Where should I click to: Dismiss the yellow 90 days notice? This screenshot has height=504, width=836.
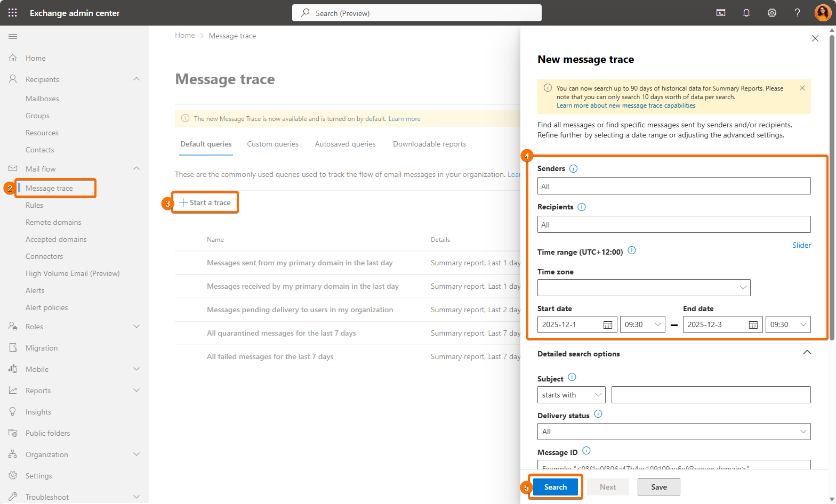coord(802,88)
